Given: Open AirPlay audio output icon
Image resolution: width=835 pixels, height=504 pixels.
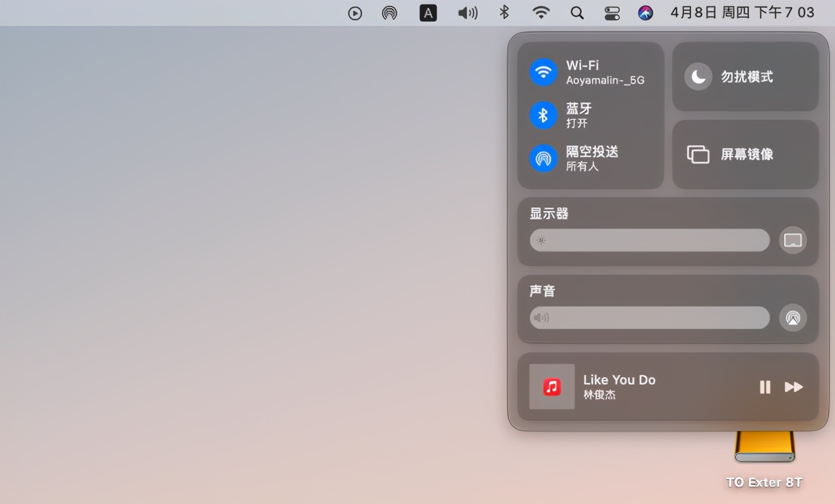Looking at the screenshot, I should point(793,318).
